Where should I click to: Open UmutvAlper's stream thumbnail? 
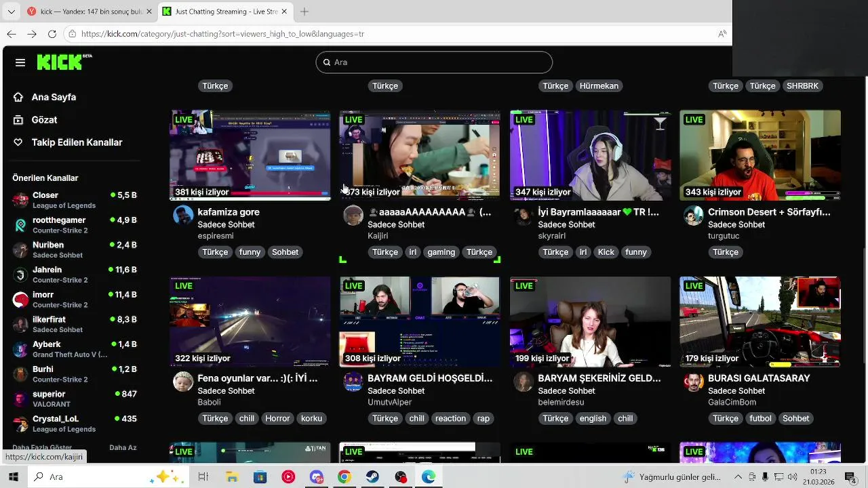pos(420,321)
